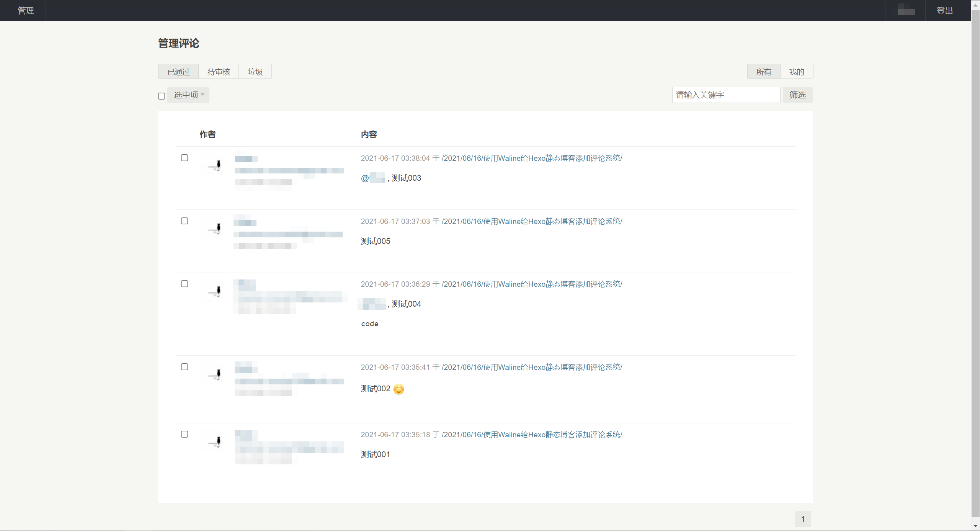Expand the 选中项 dropdown
980x531 pixels.
point(188,95)
